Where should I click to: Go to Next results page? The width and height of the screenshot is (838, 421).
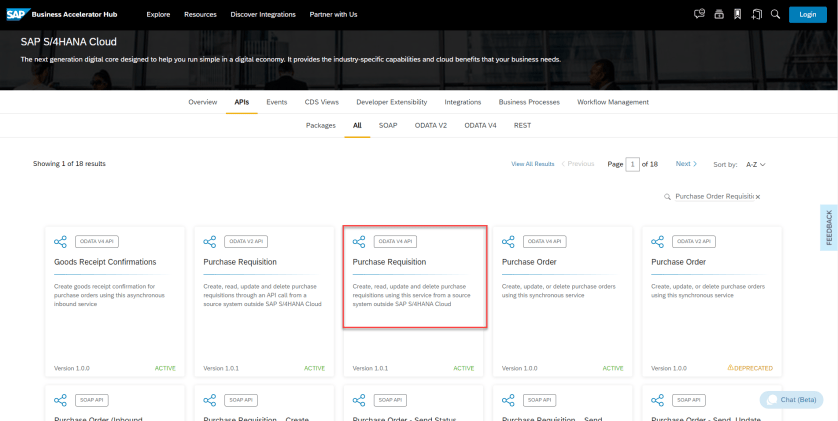tap(686, 164)
